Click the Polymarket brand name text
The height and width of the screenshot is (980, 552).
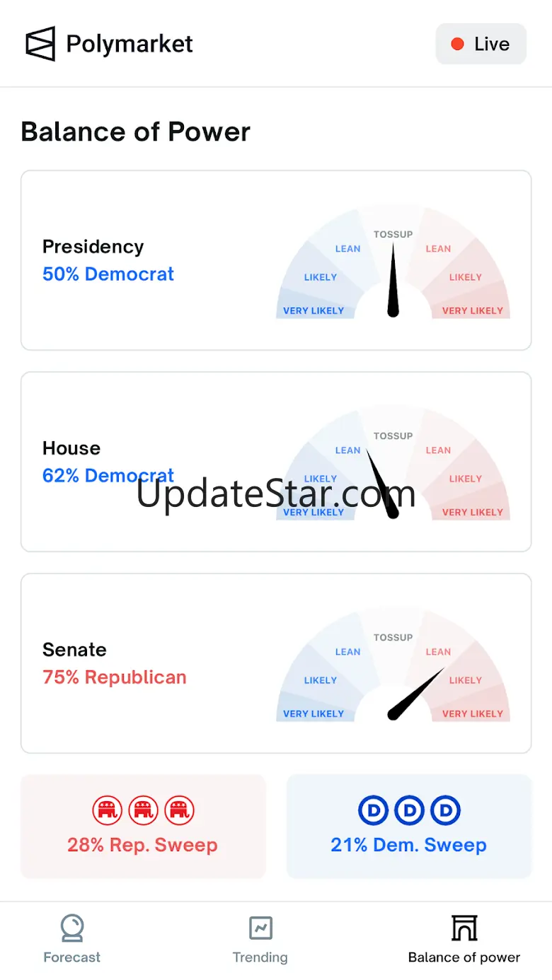(130, 44)
